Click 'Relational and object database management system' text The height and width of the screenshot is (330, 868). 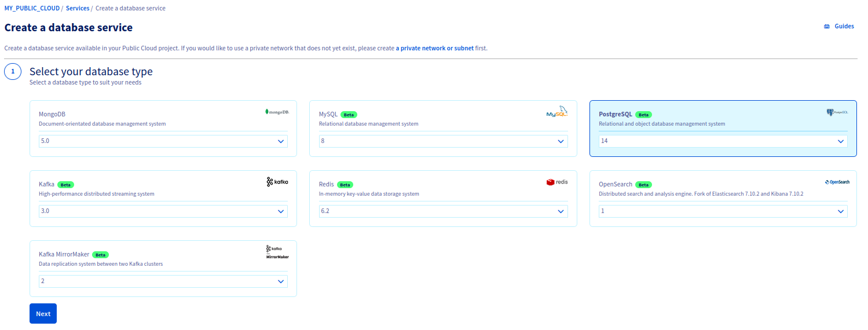click(x=662, y=124)
